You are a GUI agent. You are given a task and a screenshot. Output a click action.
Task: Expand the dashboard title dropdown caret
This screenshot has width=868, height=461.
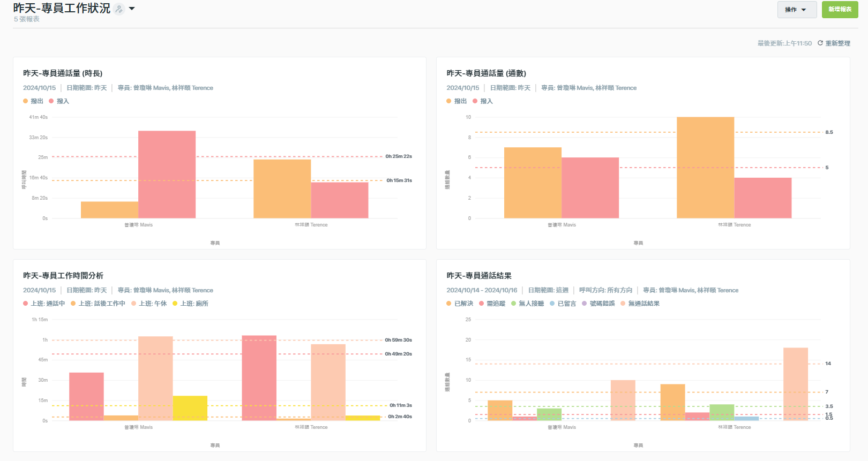[x=132, y=9]
